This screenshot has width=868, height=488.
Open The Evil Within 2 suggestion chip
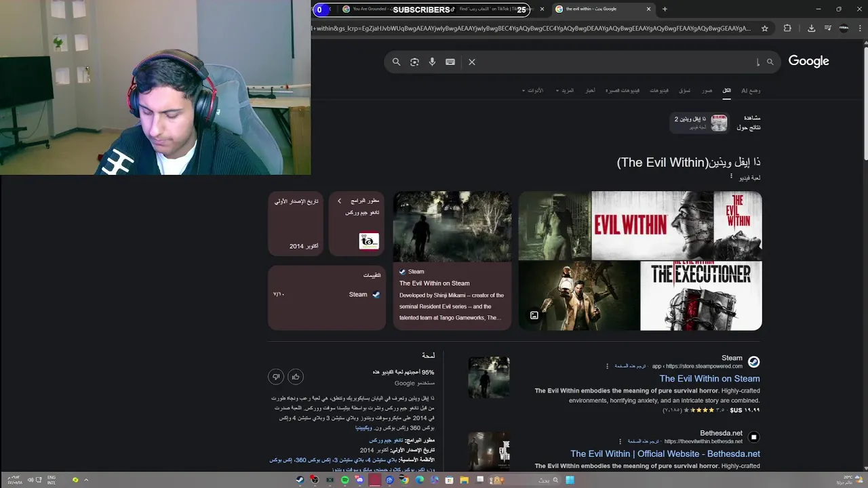(701, 123)
